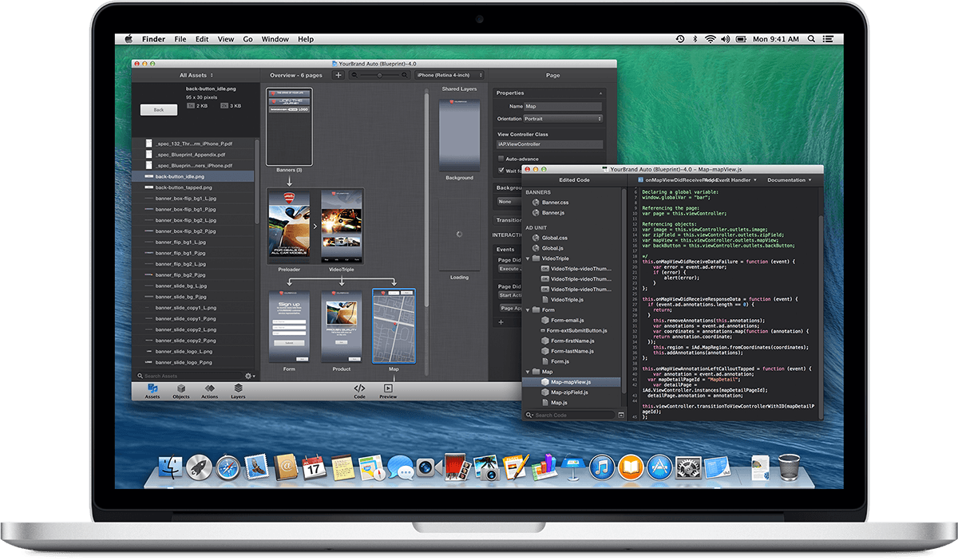Click the Search Code field
This screenshot has width=958, height=560.
click(569, 415)
